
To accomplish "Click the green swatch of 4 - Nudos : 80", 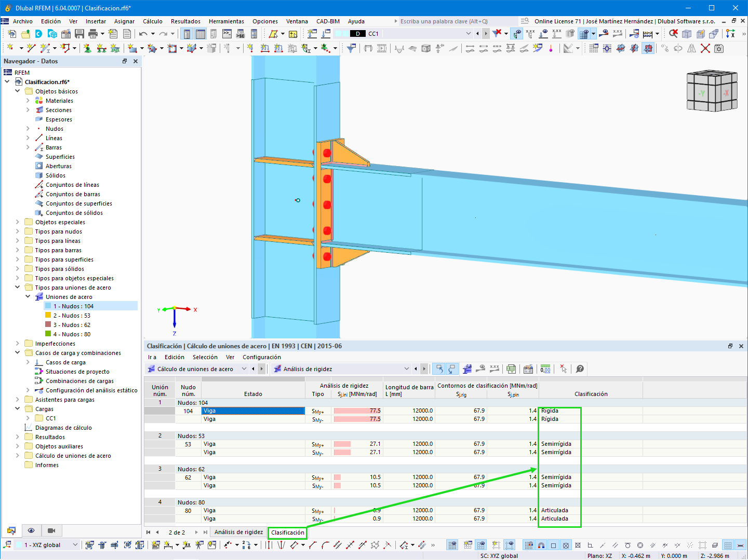I will pos(48,334).
